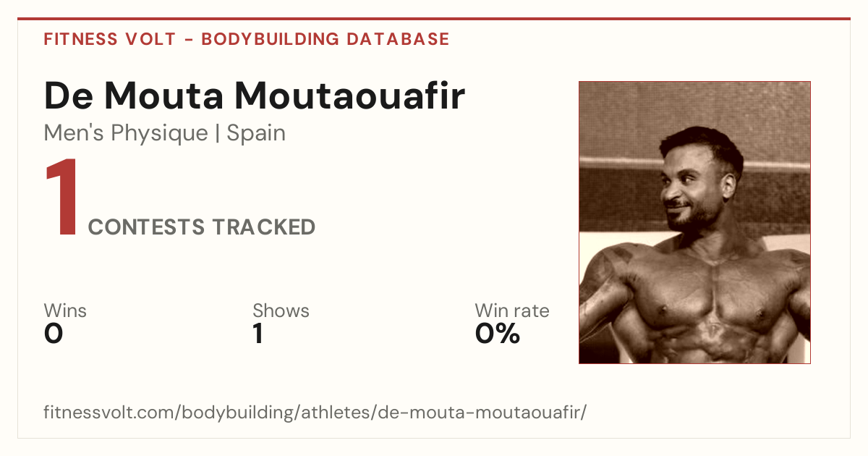Select the 0% win rate value
The width and height of the screenshot is (868, 456).
pyautogui.click(x=498, y=334)
